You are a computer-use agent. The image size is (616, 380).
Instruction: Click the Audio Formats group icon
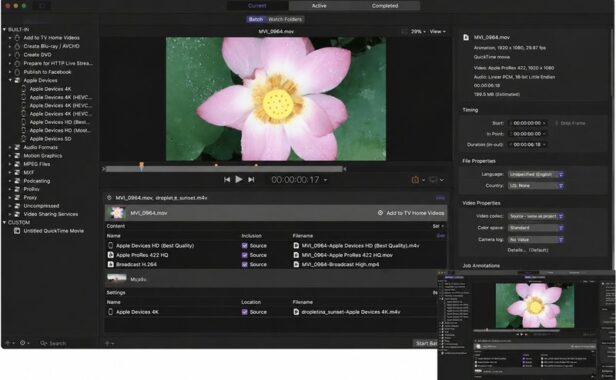pos(17,147)
